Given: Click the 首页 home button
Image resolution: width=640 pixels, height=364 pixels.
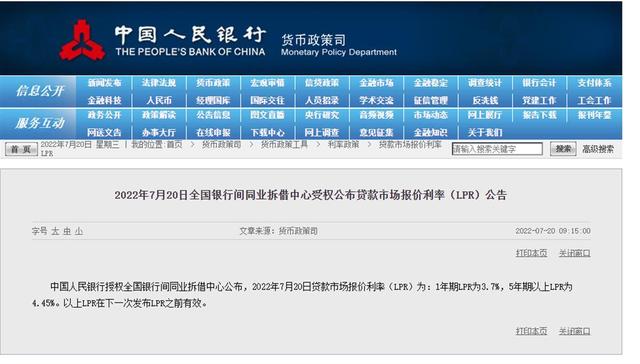Looking at the screenshot, I should click(21, 149).
